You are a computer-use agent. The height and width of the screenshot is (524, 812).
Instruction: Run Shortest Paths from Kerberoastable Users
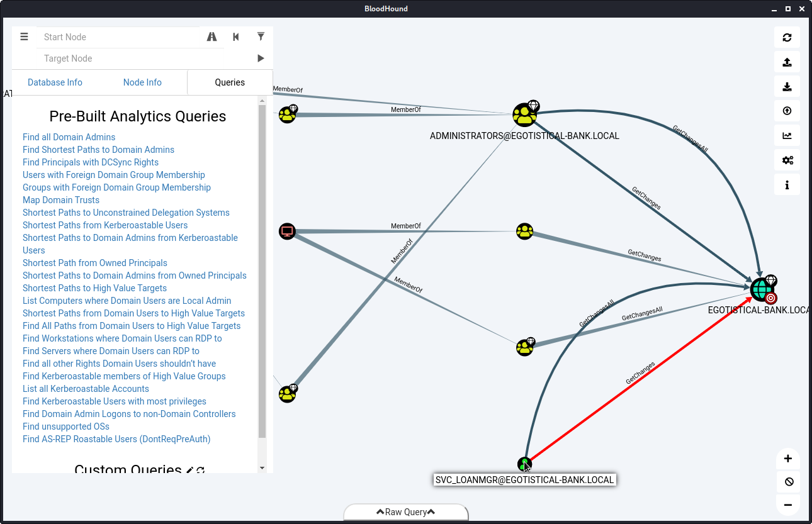[105, 225]
